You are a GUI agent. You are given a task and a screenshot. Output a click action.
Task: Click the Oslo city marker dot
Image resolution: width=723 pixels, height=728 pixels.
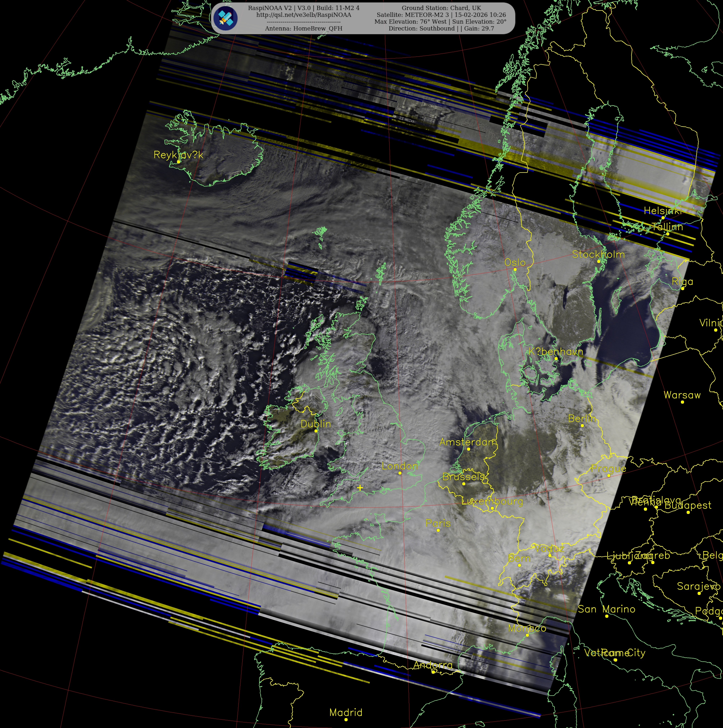click(x=515, y=269)
